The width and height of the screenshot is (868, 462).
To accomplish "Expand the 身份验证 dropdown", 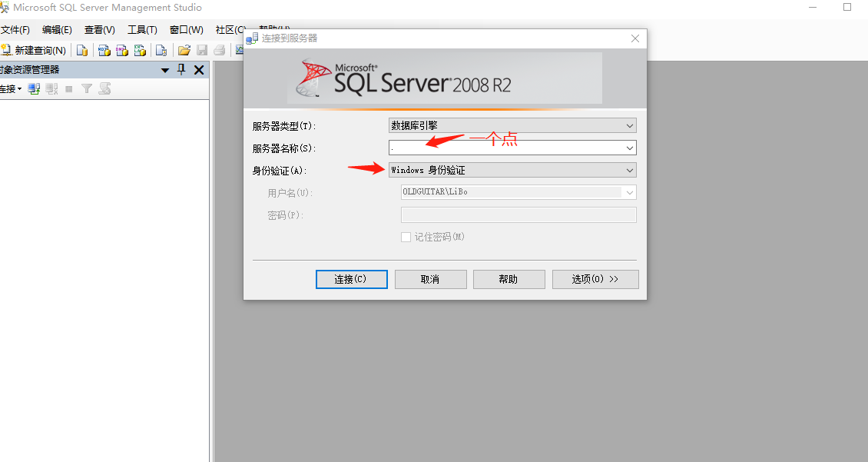I will pos(629,170).
